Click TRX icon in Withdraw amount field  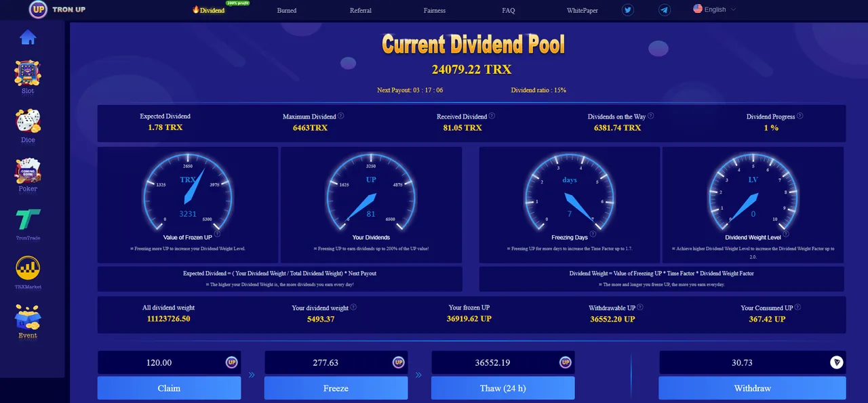tap(837, 362)
